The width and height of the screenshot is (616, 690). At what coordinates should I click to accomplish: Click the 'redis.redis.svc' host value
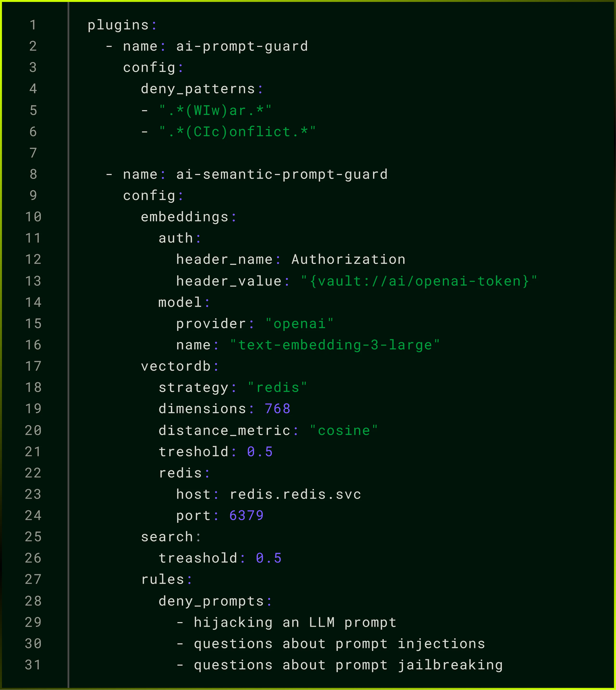pyautogui.click(x=295, y=494)
